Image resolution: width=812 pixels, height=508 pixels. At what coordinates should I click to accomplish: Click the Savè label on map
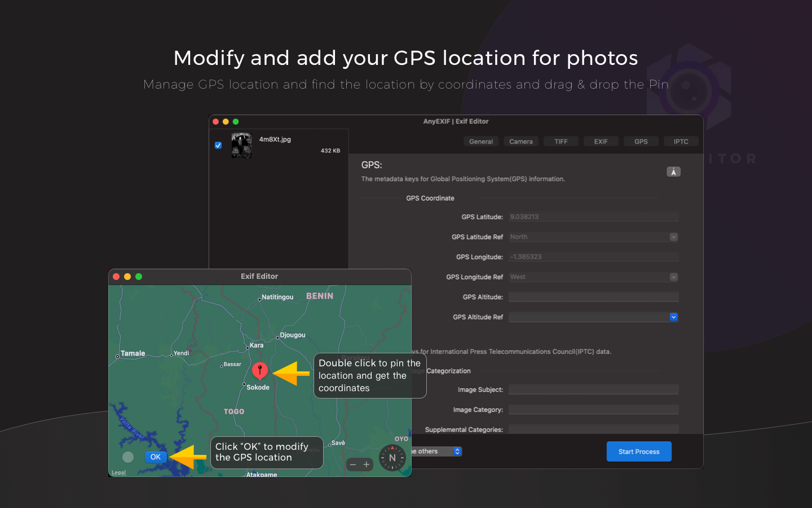(338, 443)
